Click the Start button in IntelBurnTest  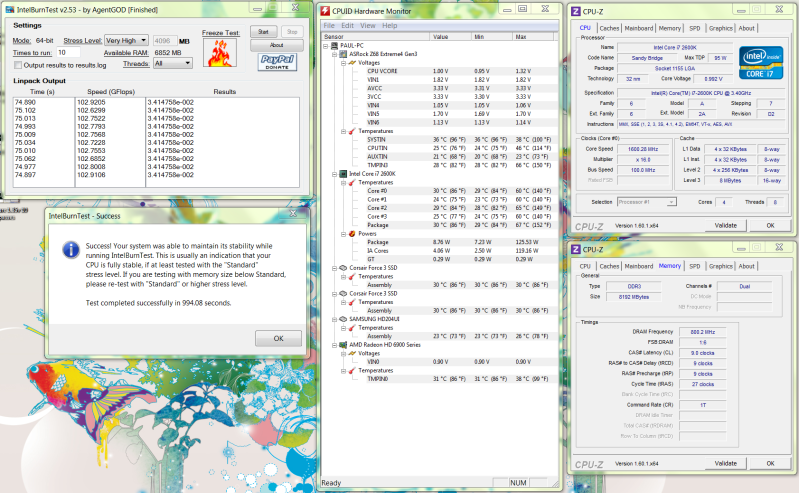pos(263,32)
